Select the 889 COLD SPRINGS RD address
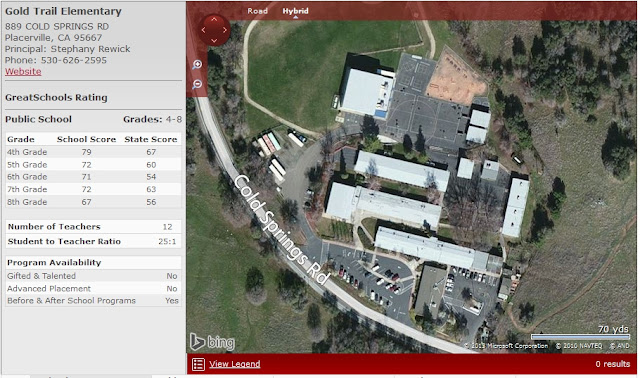Screen dimensions: 640x378 57,27
